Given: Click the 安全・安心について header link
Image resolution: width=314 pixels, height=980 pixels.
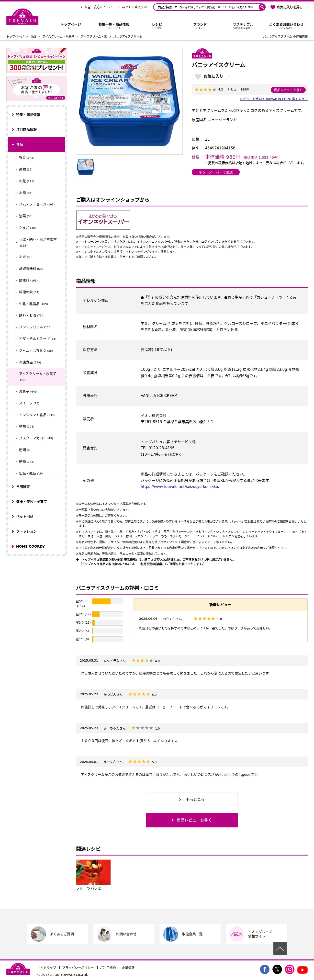Looking at the screenshot, I should click(x=98, y=7).
